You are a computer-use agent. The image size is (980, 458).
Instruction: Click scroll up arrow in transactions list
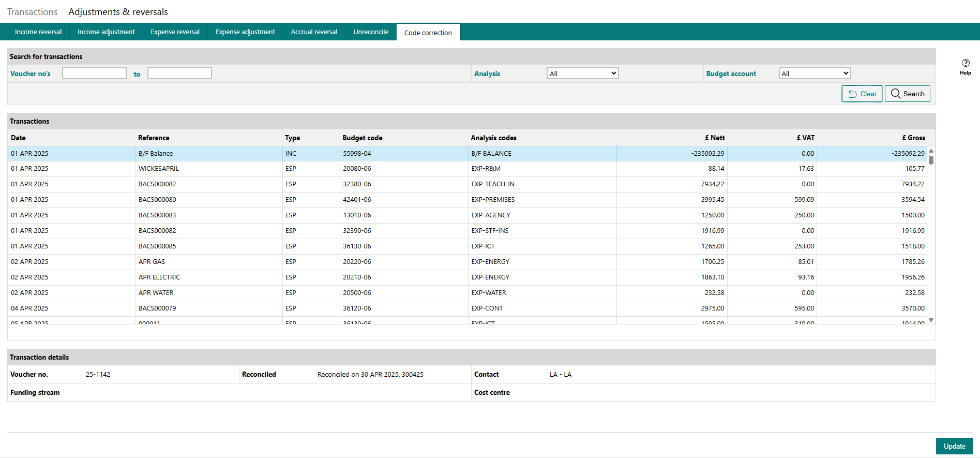(x=931, y=151)
